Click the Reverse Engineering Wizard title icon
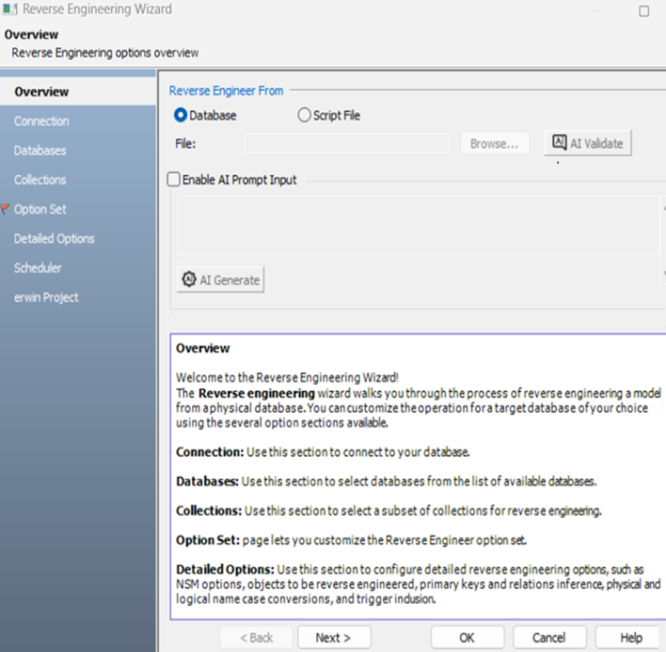This screenshot has width=666, height=652. (x=11, y=9)
